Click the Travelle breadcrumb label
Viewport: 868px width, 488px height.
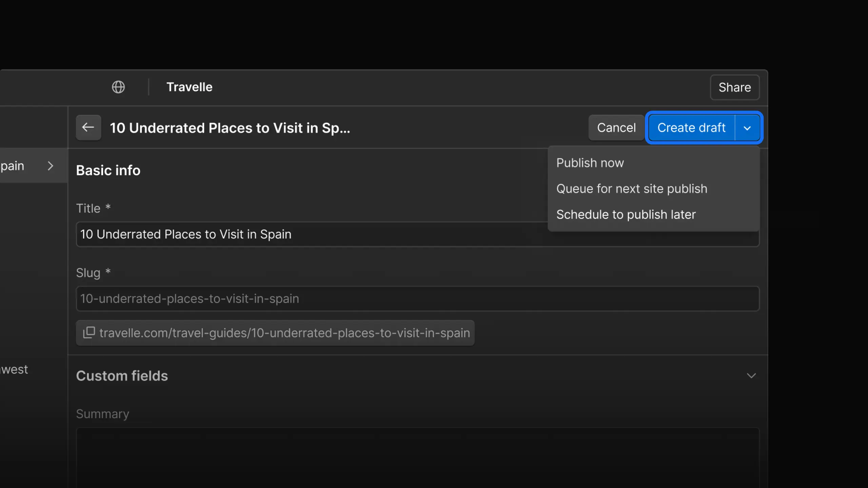tap(189, 87)
